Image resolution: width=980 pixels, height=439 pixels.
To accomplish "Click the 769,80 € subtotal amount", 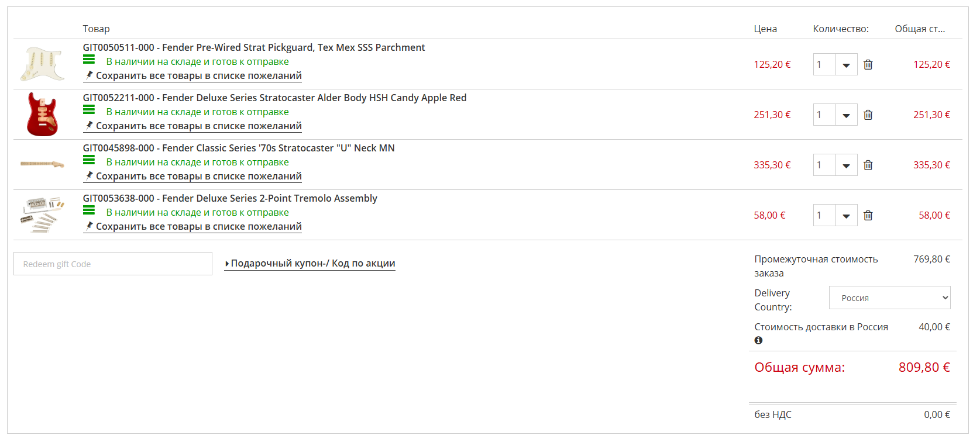I will pyautogui.click(x=932, y=259).
